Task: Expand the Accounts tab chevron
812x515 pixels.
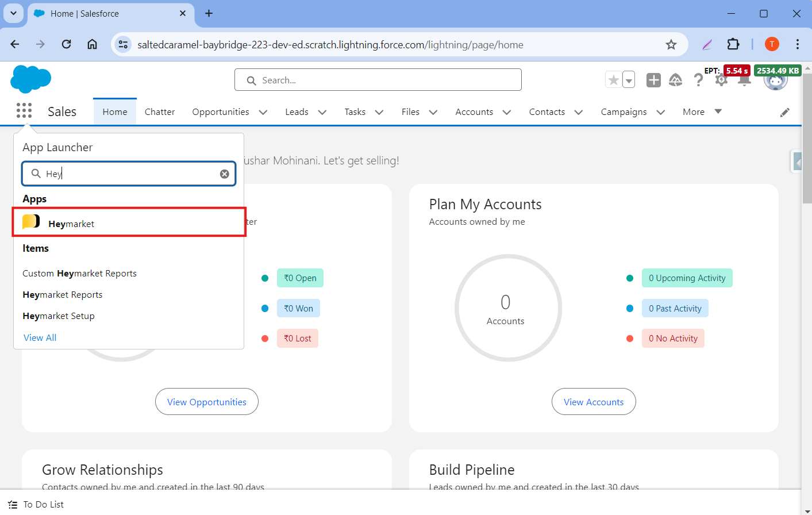Action: click(x=507, y=112)
